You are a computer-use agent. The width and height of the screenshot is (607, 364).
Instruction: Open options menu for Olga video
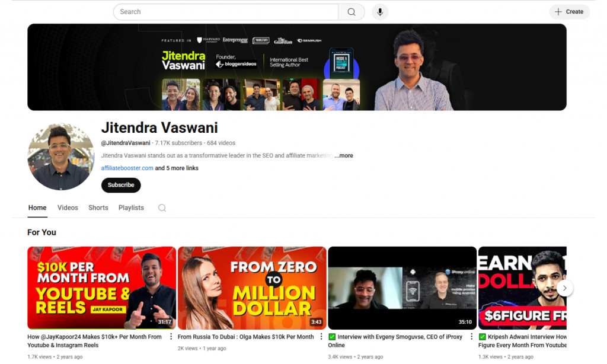click(321, 337)
